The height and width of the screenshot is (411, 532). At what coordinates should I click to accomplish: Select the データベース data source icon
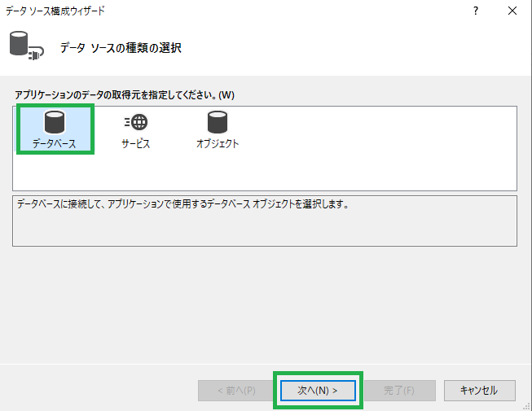click(x=55, y=129)
